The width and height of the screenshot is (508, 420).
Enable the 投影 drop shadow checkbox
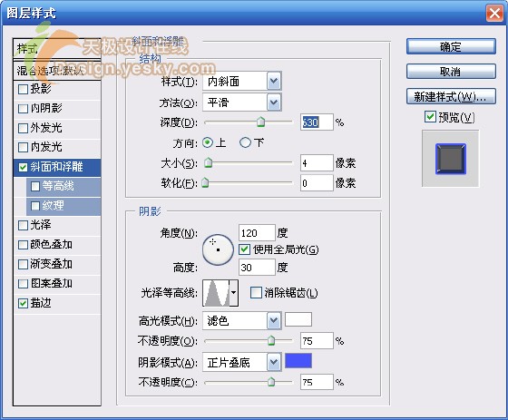[x=23, y=90]
